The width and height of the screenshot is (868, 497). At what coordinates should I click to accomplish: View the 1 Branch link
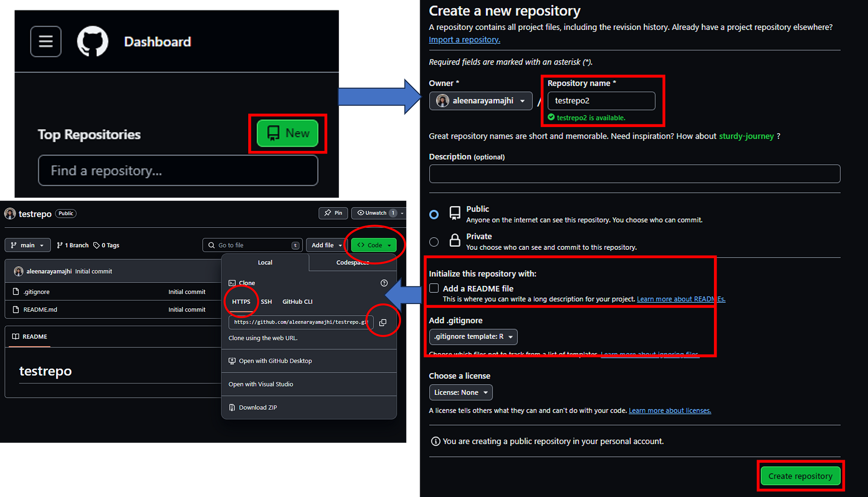(x=72, y=245)
